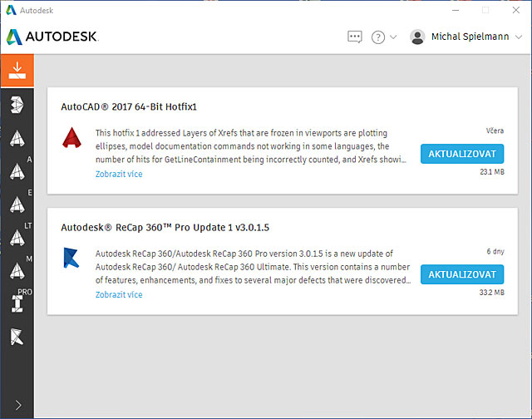Select the Inventor PRO sidebar icon

click(17, 303)
